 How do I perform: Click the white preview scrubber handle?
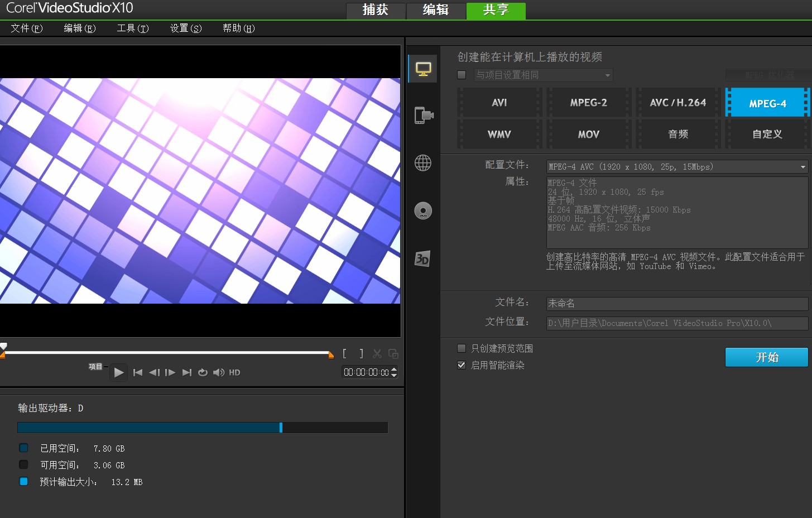[3, 346]
